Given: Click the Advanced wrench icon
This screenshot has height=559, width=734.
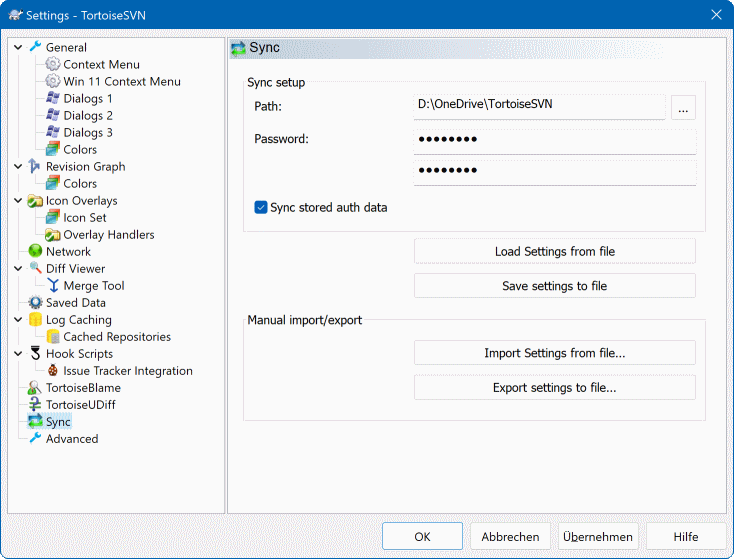Looking at the screenshot, I should (x=35, y=438).
